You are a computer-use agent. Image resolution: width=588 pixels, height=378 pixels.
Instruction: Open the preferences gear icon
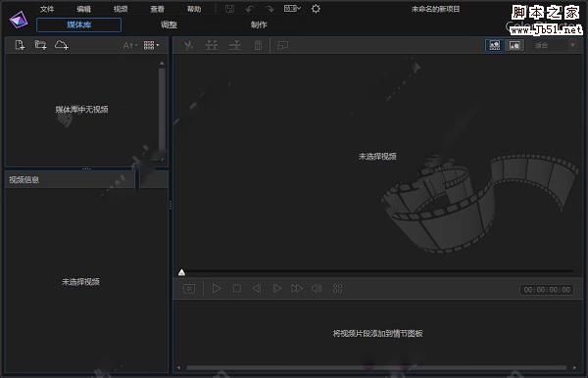pos(316,9)
